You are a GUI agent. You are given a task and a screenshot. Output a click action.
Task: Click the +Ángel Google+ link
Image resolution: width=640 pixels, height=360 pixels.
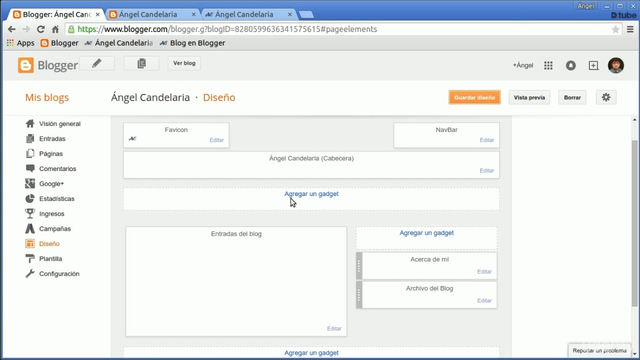coord(523,65)
